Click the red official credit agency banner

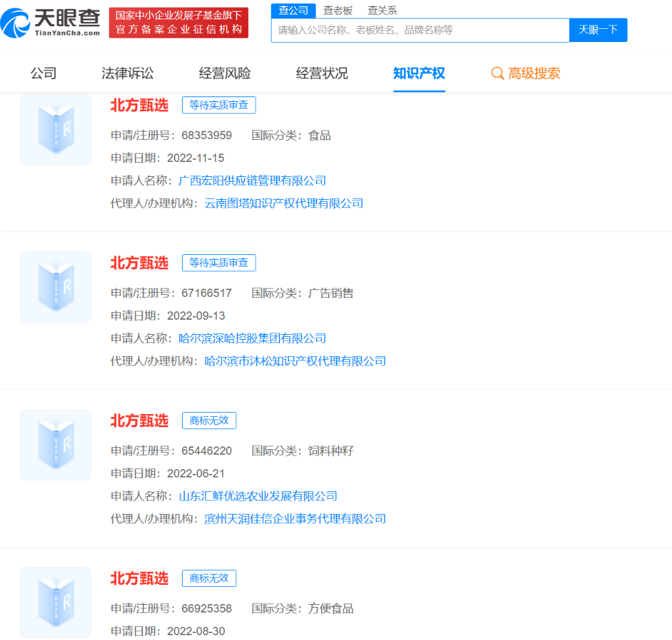pyautogui.click(x=179, y=23)
